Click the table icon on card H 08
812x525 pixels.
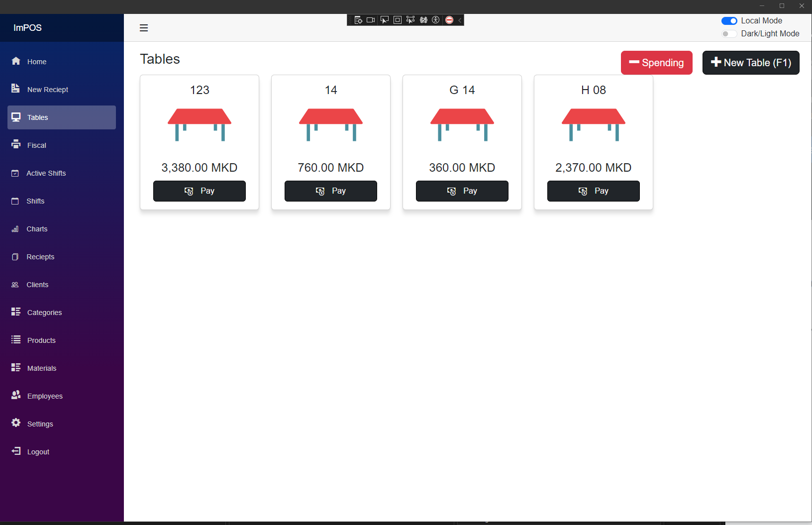594,125
